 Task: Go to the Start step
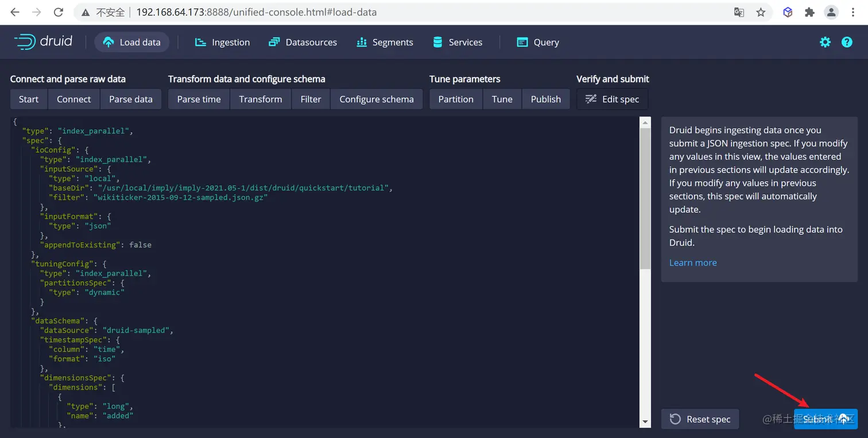click(29, 99)
